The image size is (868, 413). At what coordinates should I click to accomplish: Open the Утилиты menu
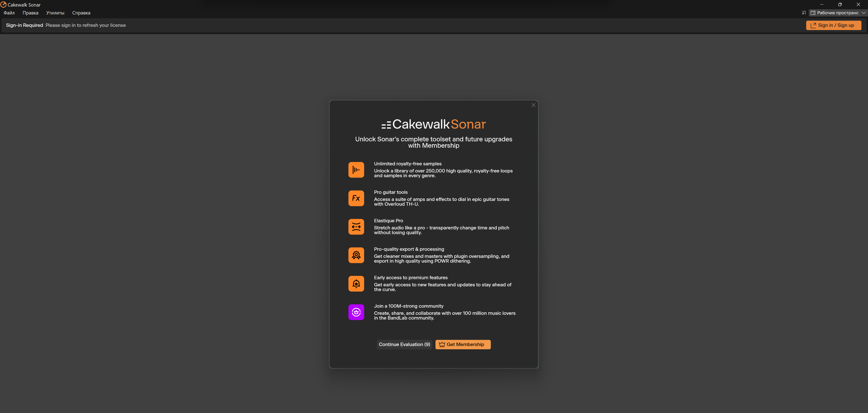pos(55,13)
